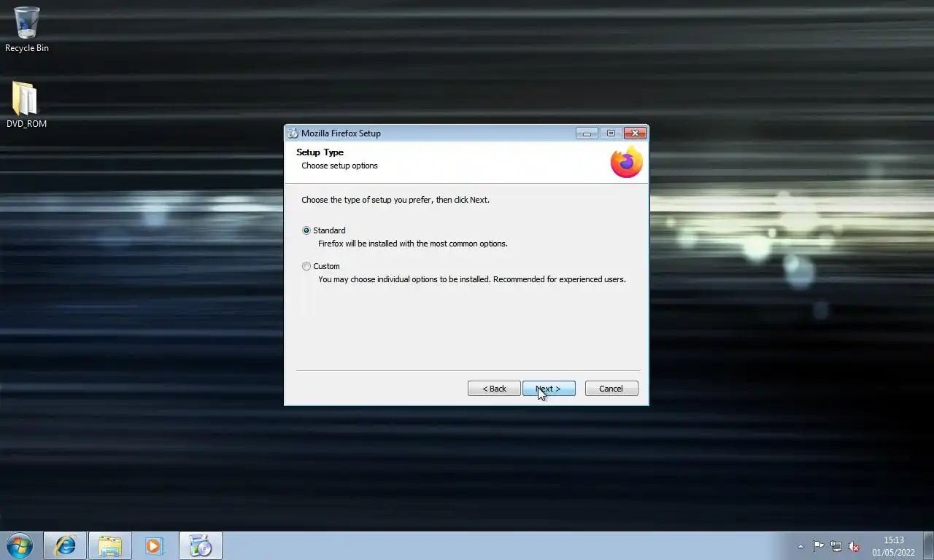Show hidden system tray icons
Image resolution: width=934 pixels, height=560 pixels.
(x=800, y=546)
